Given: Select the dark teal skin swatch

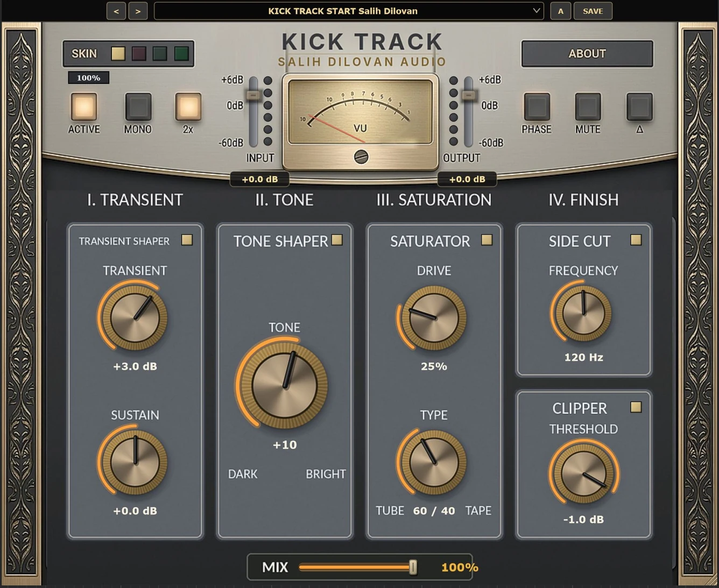Looking at the screenshot, I should click(x=160, y=53).
